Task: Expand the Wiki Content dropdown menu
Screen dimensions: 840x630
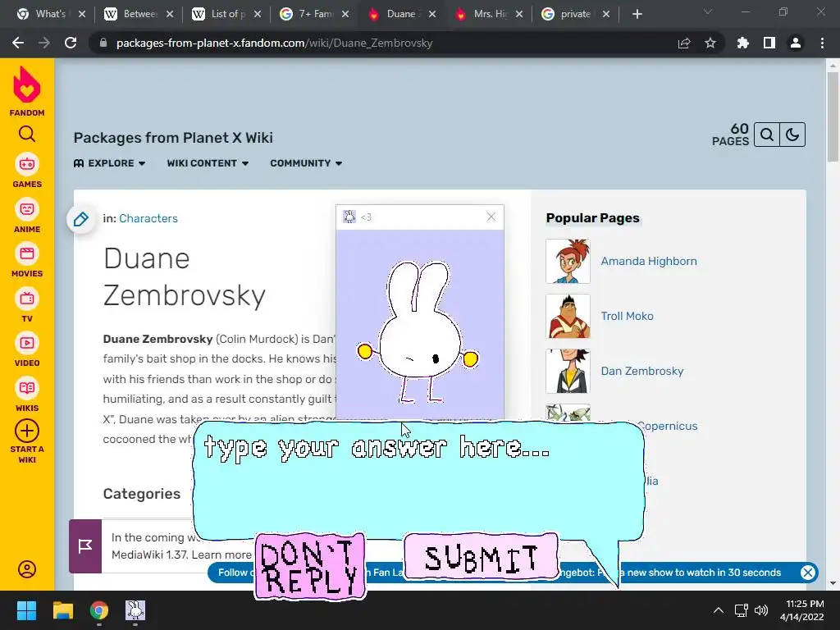Action: (x=208, y=163)
